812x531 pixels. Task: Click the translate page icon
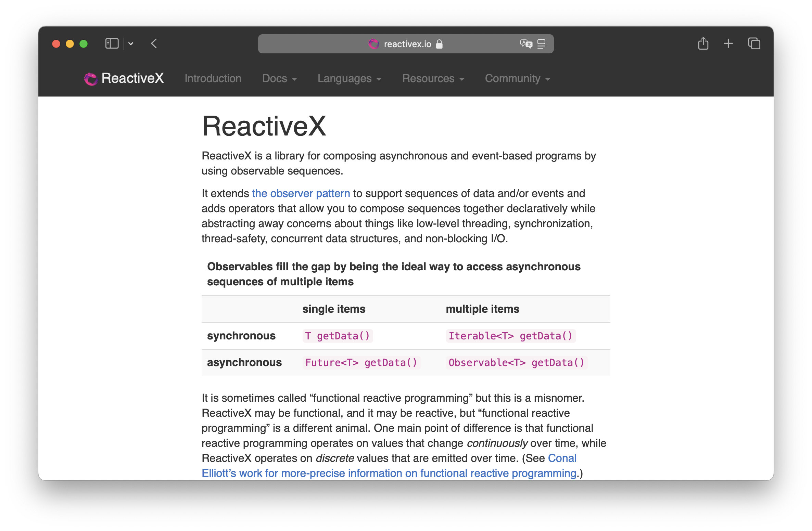click(526, 44)
